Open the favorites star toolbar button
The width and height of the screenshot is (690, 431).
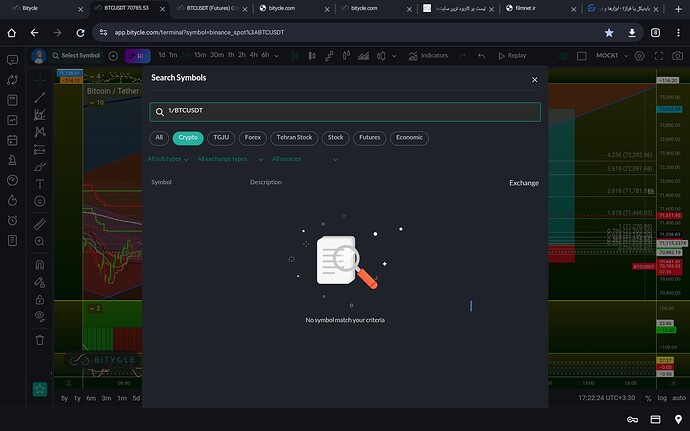coord(40,389)
